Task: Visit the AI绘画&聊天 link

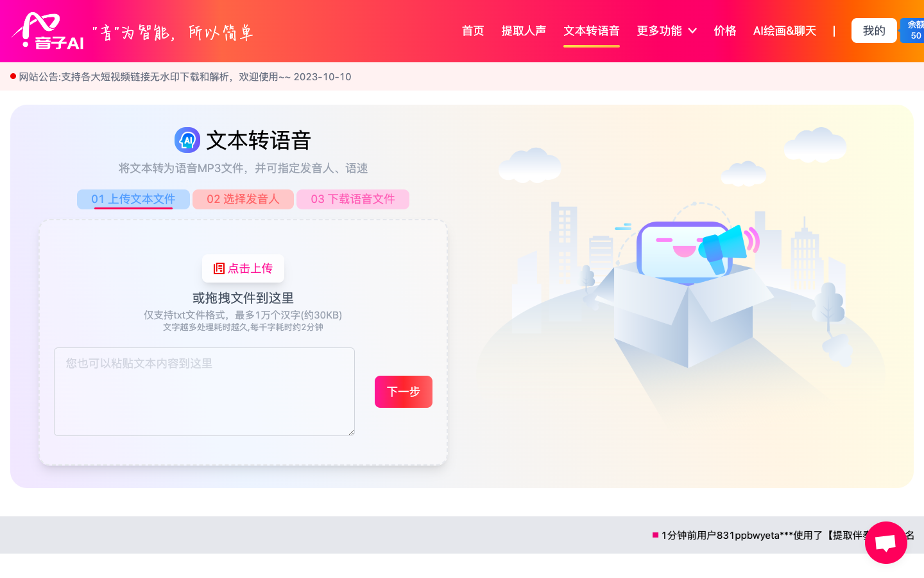Action: click(785, 31)
